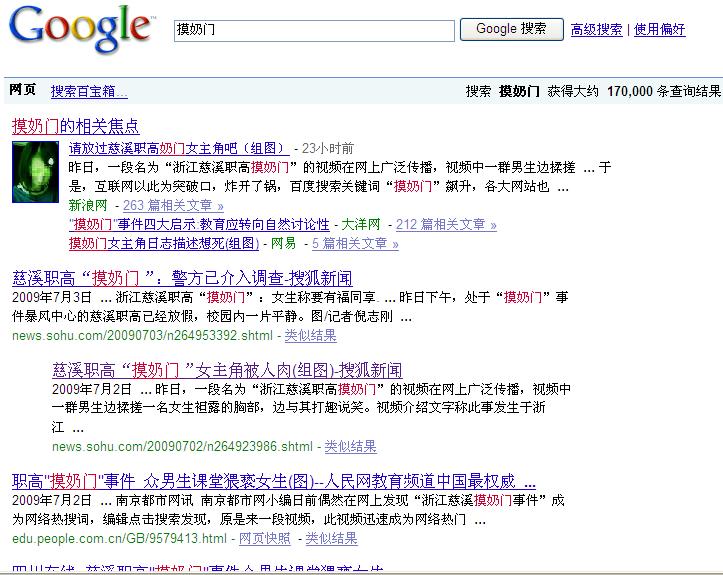Select the 网页 tab label
This screenshot has height=575, width=723.
point(23,89)
